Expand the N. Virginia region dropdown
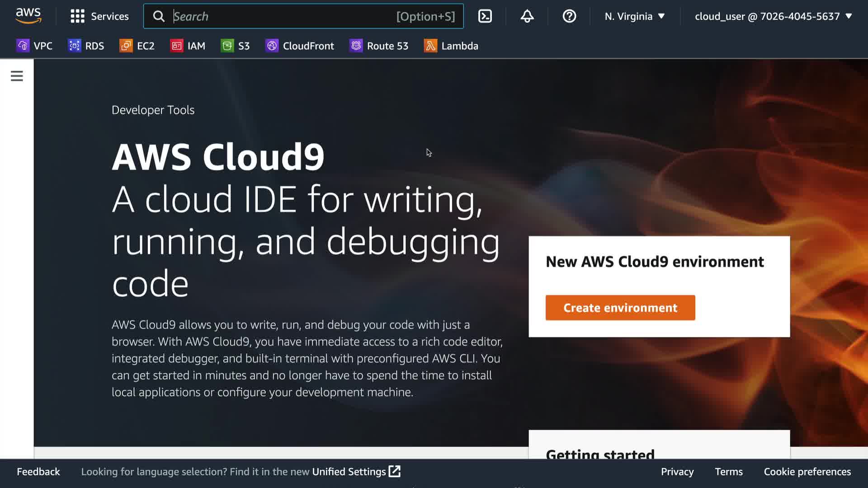Image resolution: width=868 pixels, height=488 pixels. click(634, 16)
